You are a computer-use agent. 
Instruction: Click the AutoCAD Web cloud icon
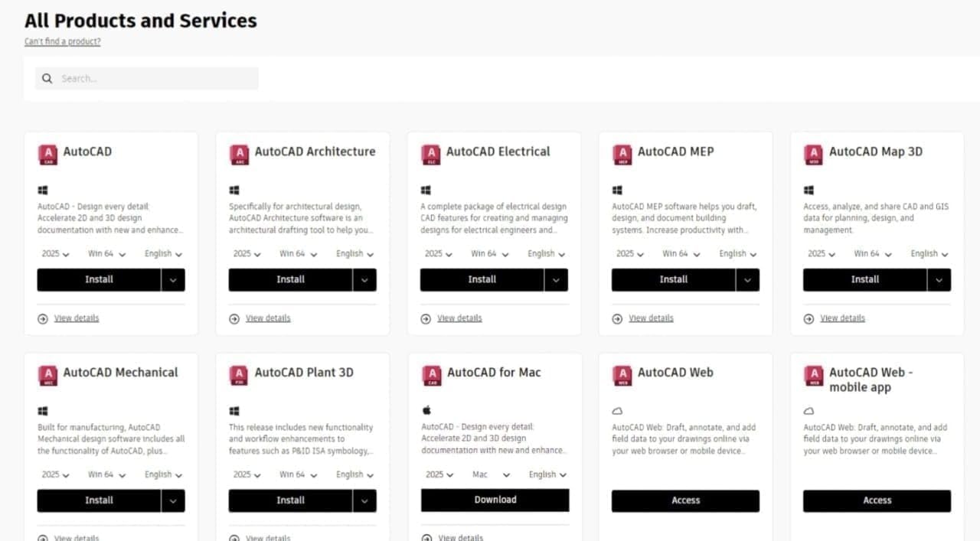pos(617,411)
